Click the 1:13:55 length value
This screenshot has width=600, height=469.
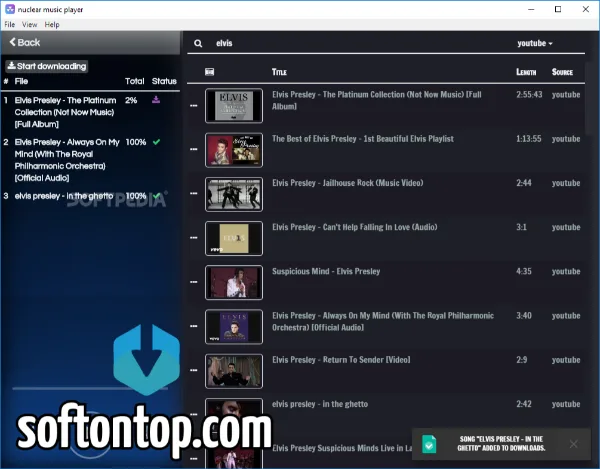point(529,138)
